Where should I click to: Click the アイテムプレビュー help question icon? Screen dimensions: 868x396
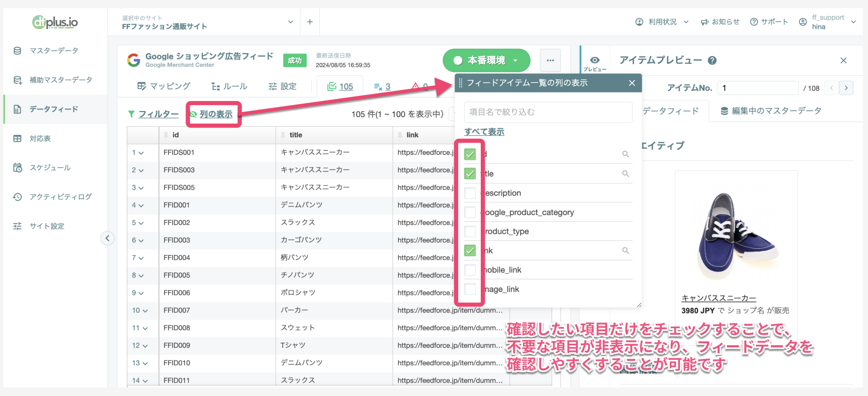712,60
